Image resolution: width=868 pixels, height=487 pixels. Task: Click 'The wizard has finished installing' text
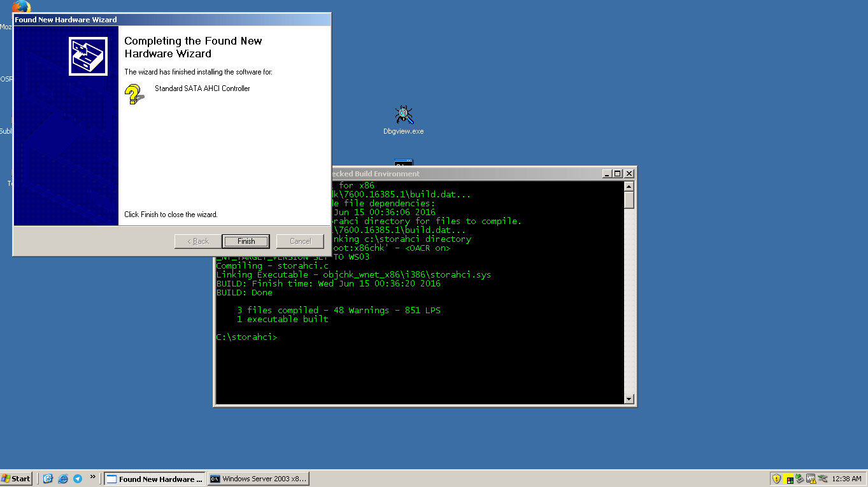pyautogui.click(x=198, y=72)
